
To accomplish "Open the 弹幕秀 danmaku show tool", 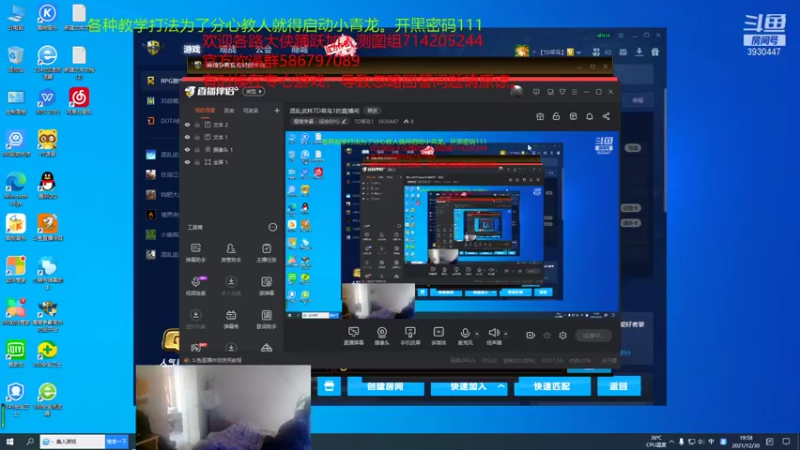I will pyautogui.click(x=231, y=319).
